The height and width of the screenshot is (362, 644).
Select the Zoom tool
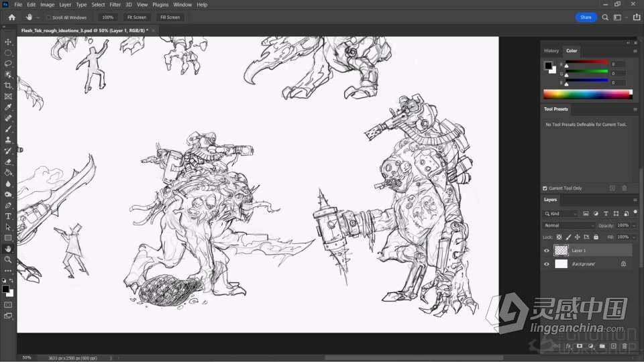tap(8, 260)
